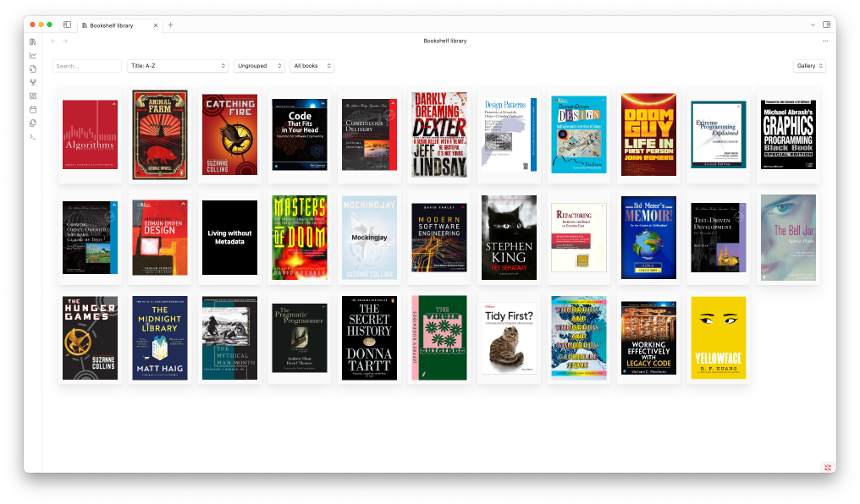Toggle the left sidebar icon
Screen dimensions: 860x504
tap(67, 25)
